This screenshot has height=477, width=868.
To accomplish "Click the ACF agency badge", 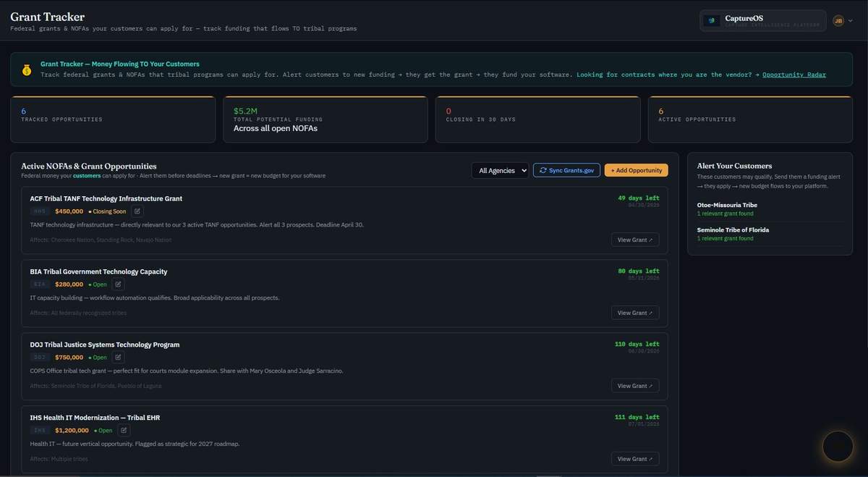I will coord(37,211).
